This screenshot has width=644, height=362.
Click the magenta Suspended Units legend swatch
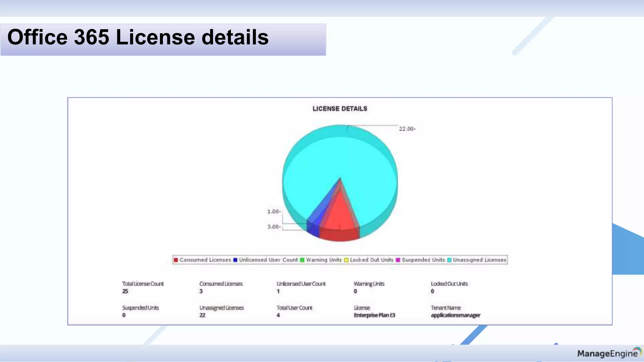[398, 260]
